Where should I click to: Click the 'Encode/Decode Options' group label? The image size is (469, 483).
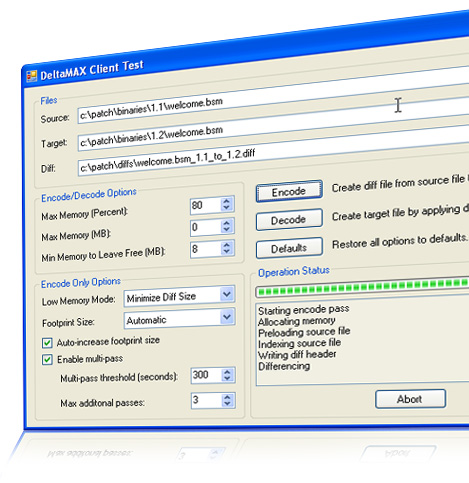click(89, 195)
